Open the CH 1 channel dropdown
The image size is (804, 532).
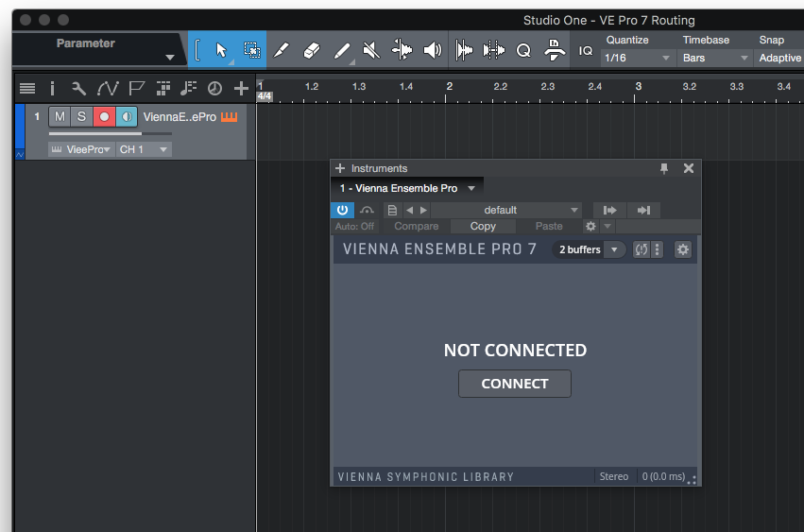point(144,150)
